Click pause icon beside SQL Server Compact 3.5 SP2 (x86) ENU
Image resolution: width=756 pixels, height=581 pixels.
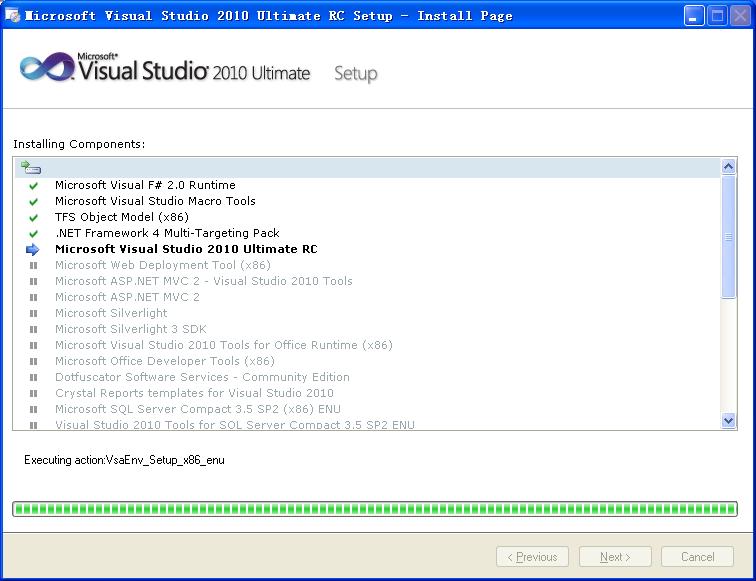[33, 409]
